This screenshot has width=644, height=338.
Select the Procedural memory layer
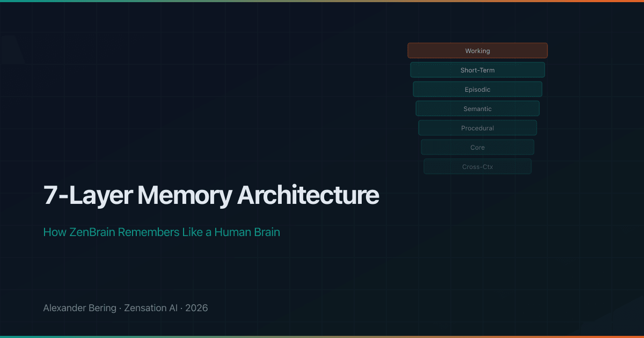(478, 128)
